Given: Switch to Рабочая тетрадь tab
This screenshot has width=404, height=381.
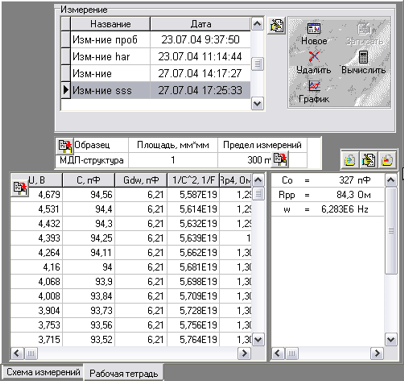Looking at the screenshot, I should 123,373.
